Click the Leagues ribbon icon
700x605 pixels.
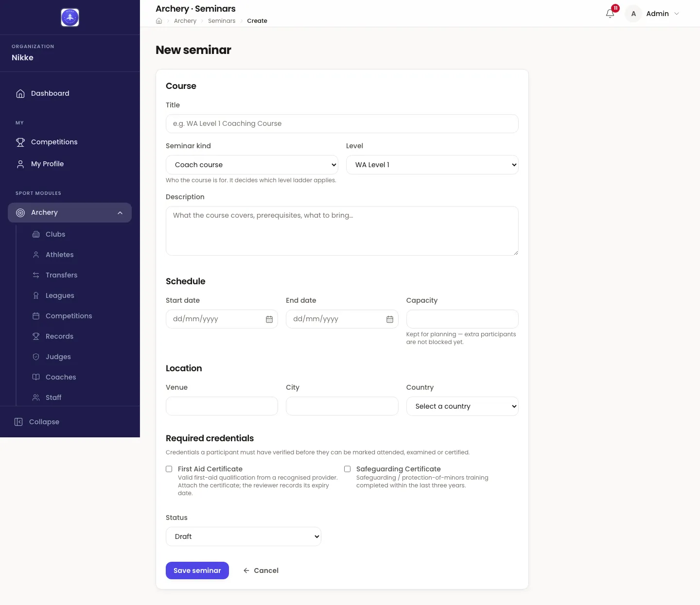(x=36, y=295)
